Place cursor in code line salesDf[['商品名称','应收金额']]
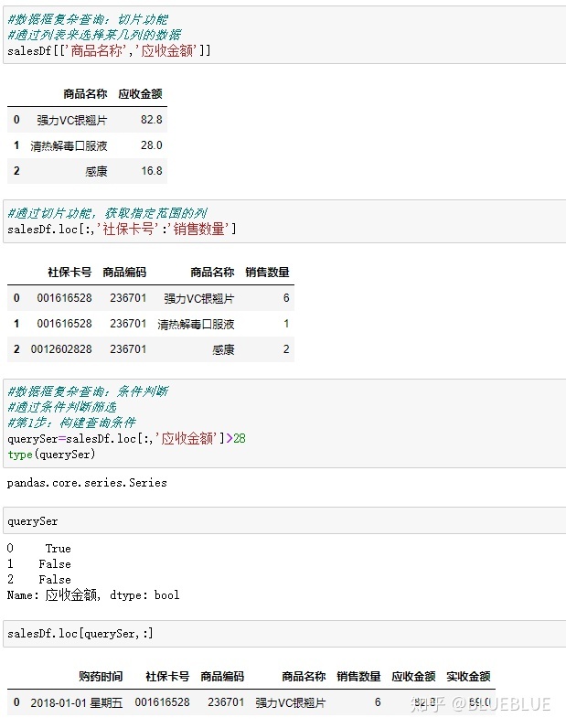Viewport: 566px width, 728px height. [x=109, y=50]
